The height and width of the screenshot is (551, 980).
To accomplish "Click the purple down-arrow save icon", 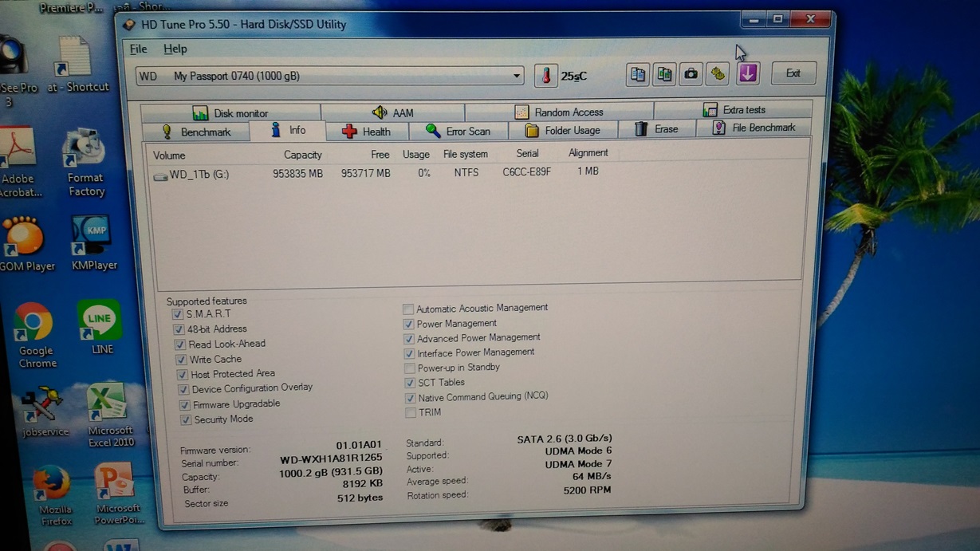I will 747,73.
